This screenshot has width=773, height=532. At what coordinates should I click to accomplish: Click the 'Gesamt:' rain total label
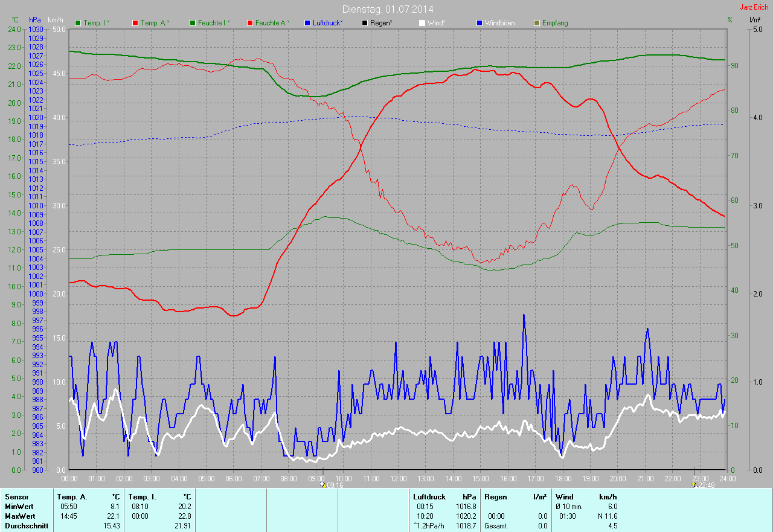pos(496,526)
